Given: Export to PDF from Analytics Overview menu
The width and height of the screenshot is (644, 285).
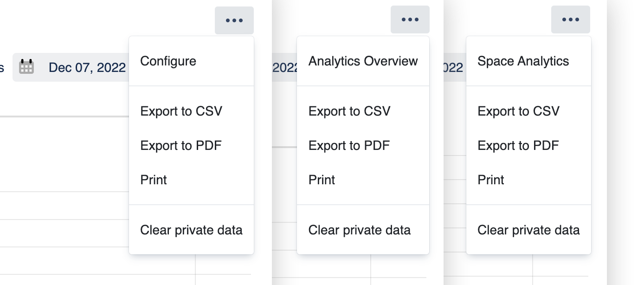Looking at the screenshot, I should pyautogui.click(x=349, y=146).
